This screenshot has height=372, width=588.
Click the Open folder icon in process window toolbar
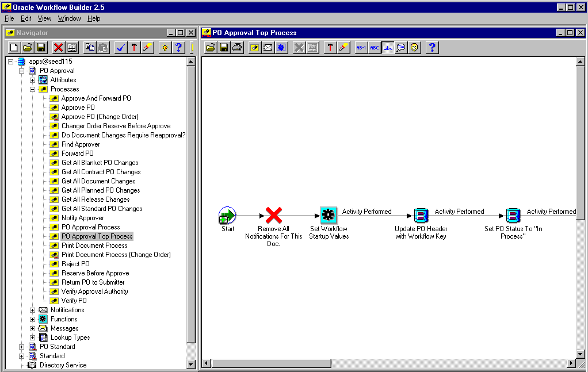211,48
